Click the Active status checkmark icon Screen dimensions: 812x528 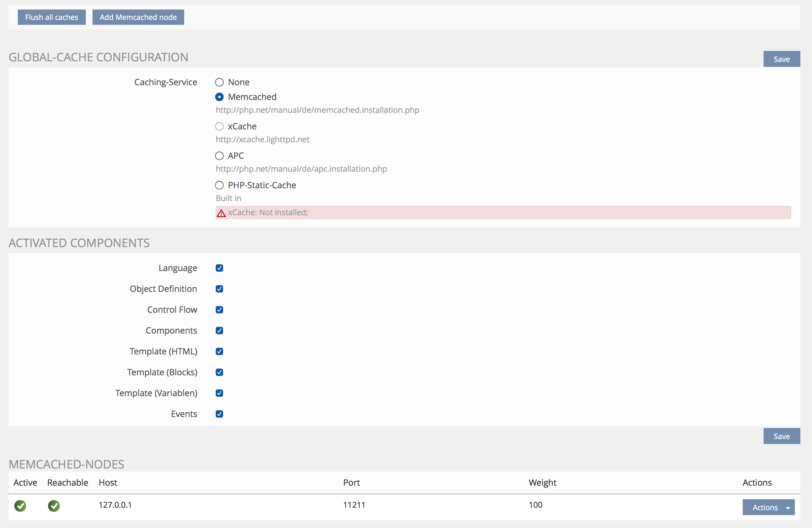coord(20,506)
